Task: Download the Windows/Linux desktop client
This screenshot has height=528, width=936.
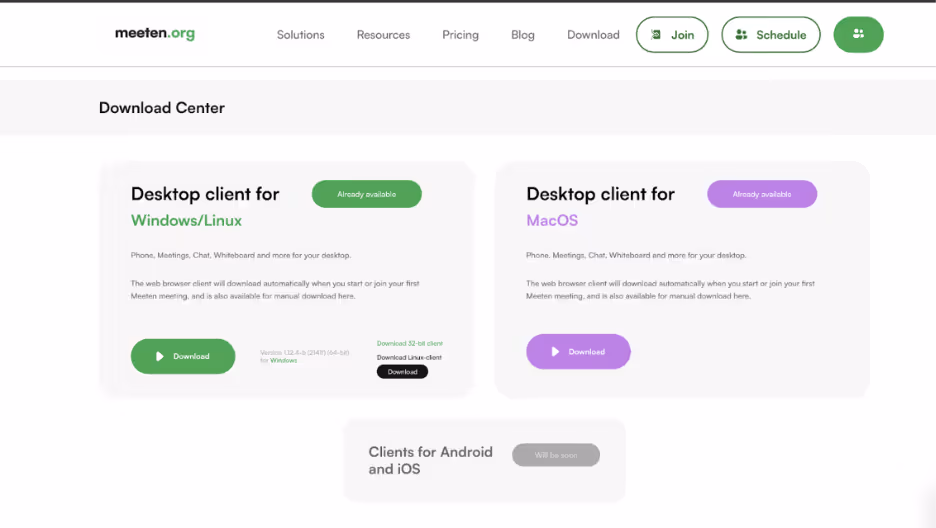Action: click(x=183, y=356)
